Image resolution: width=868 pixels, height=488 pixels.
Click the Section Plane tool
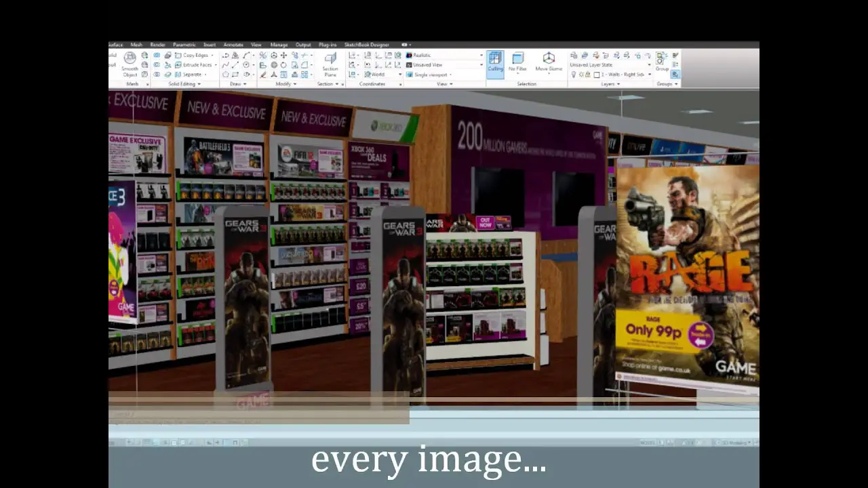tap(330, 65)
